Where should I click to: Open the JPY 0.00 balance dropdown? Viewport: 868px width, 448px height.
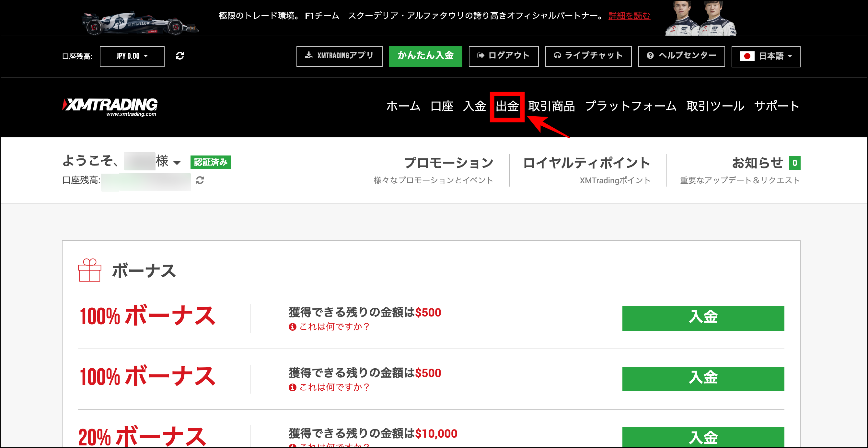(132, 56)
